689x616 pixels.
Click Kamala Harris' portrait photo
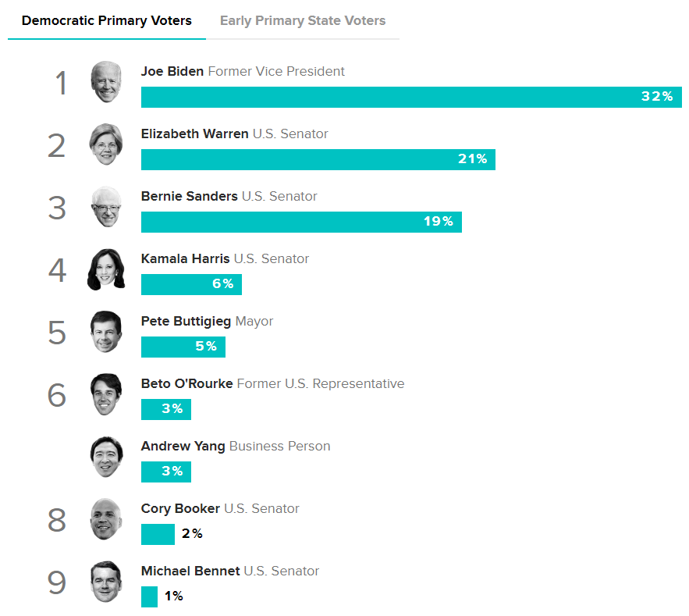tap(106, 269)
